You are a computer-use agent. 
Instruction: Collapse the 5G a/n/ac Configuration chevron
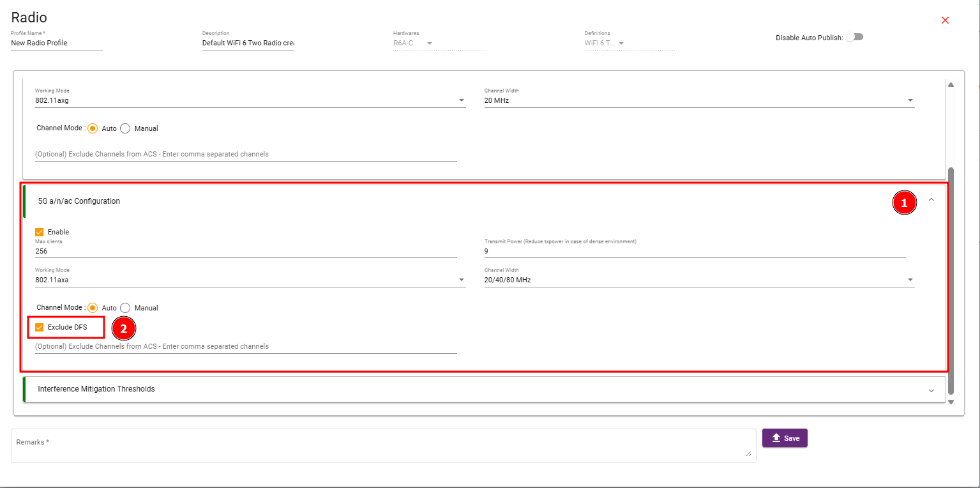pyautogui.click(x=931, y=200)
